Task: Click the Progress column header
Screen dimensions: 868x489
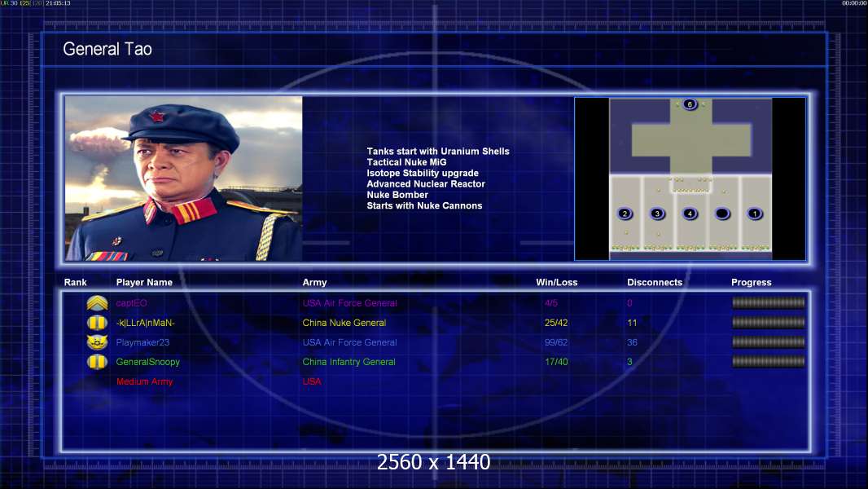Action: coord(752,283)
